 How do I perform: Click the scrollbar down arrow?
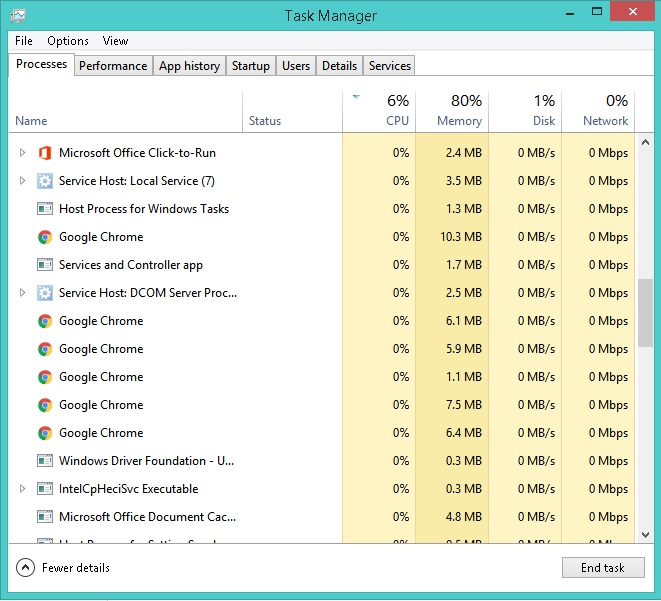(x=645, y=535)
